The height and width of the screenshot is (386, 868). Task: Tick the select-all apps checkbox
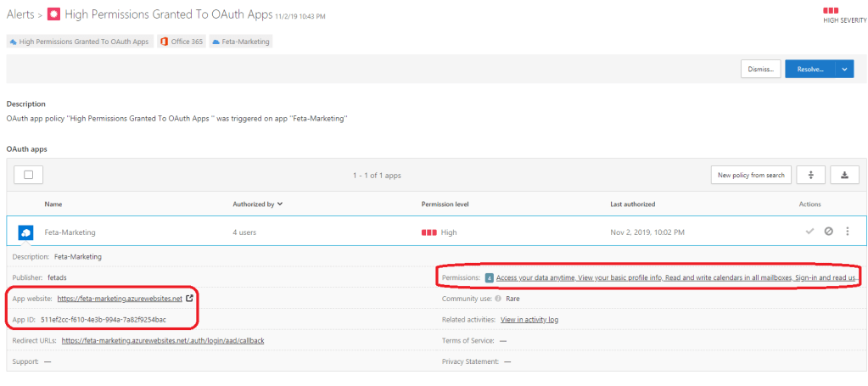[29, 175]
